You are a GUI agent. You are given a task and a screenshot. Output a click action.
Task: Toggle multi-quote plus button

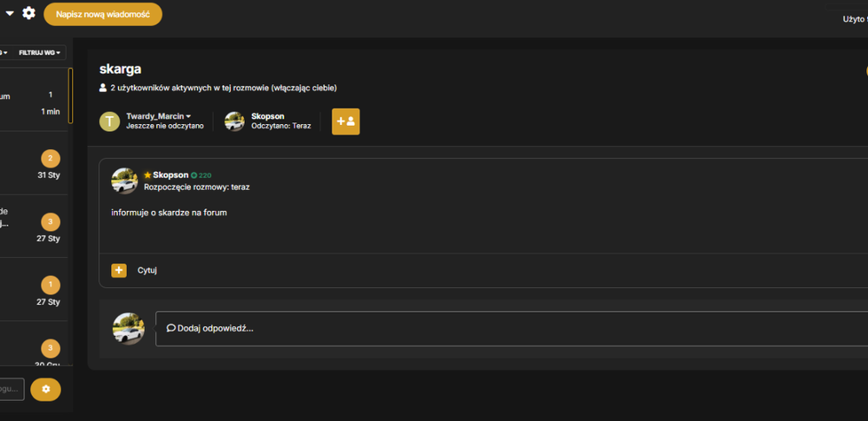[x=119, y=270]
